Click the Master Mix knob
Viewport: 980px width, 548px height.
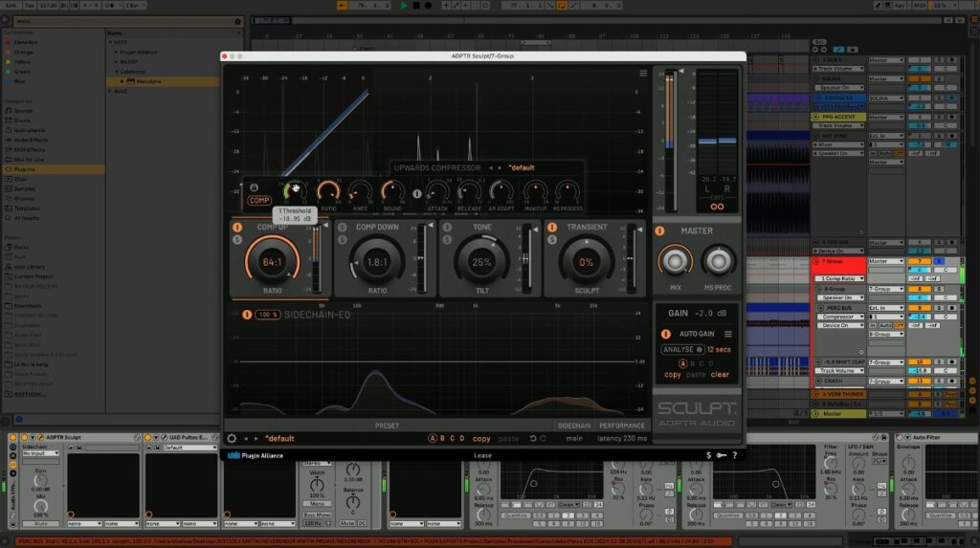(675, 260)
